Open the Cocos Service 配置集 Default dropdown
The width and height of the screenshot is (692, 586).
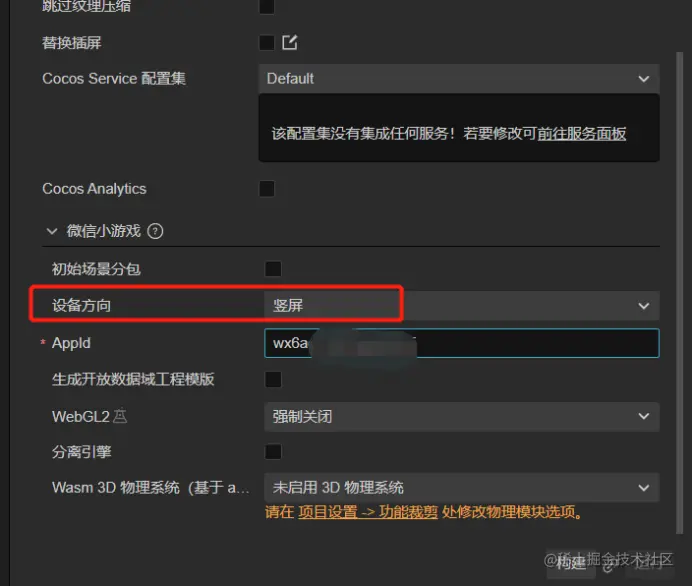(459, 79)
